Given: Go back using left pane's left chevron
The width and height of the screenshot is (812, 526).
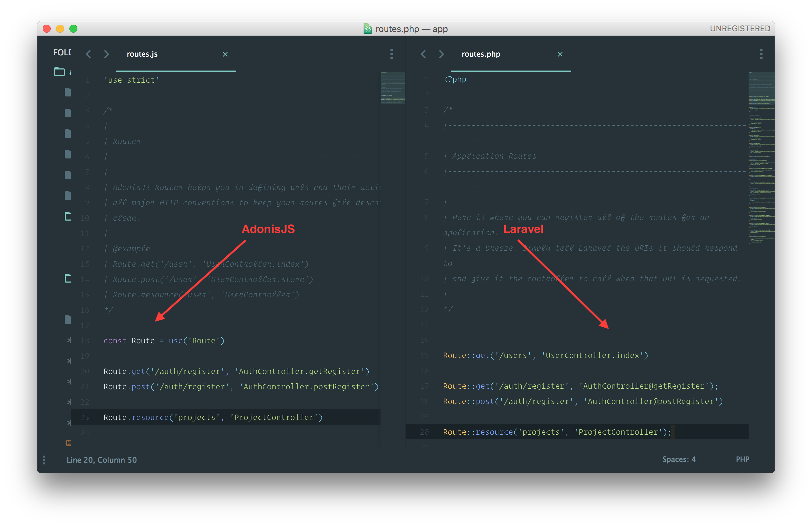Looking at the screenshot, I should 89,54.
